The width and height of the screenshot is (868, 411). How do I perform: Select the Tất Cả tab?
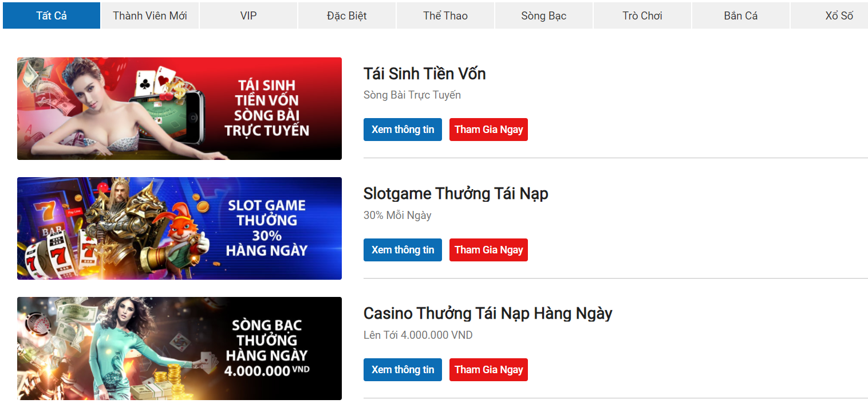click(x=52, y=15)
